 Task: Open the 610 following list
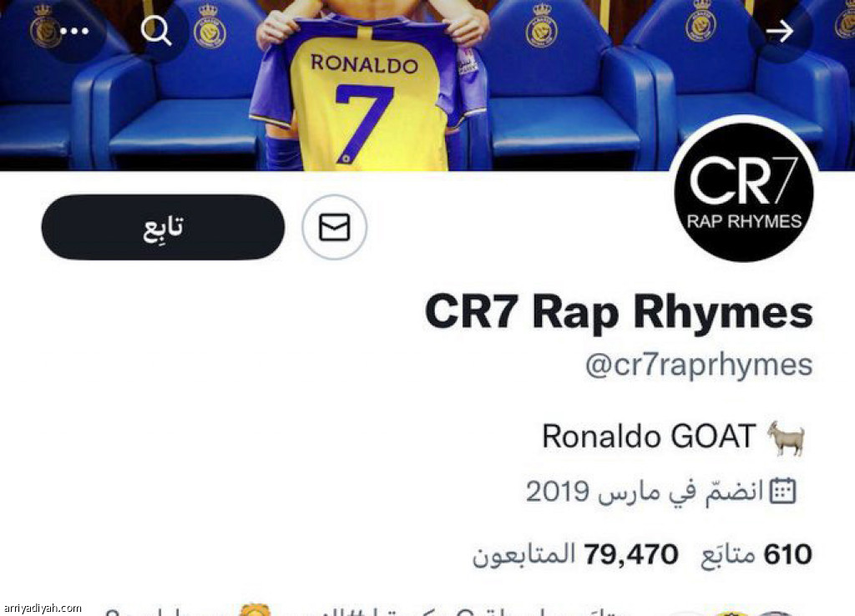(756, 555)
